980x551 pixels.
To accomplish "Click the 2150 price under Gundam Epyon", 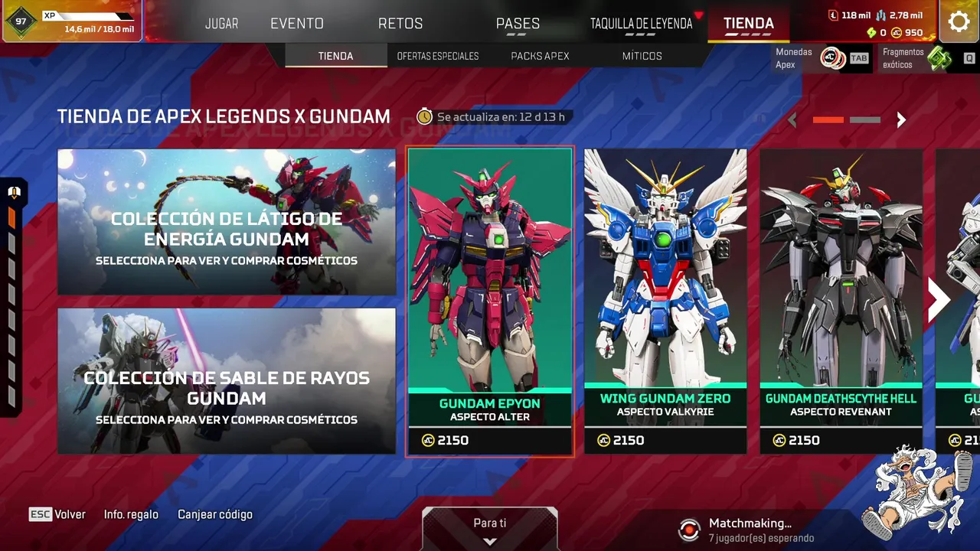I will click(453, 441).
